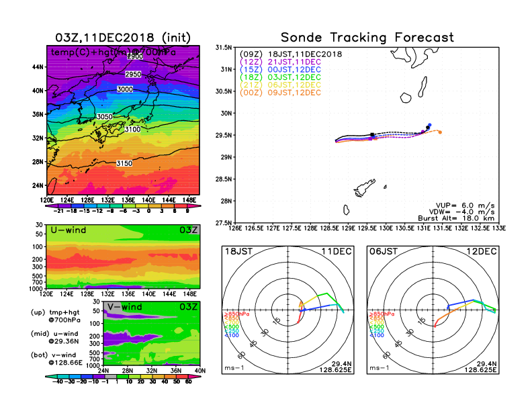The image size is (532, 411).
Task: Click the black square burst marker on the track
Action: click(372, 134)
